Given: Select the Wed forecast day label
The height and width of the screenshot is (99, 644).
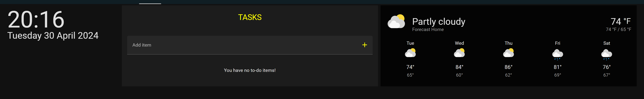Looking at the screenshot, I should pyautogui.click(x=459, y=43).
